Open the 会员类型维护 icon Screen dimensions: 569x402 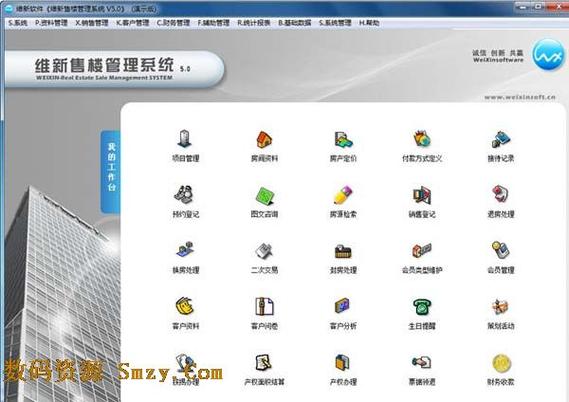[x=422, y=250]
